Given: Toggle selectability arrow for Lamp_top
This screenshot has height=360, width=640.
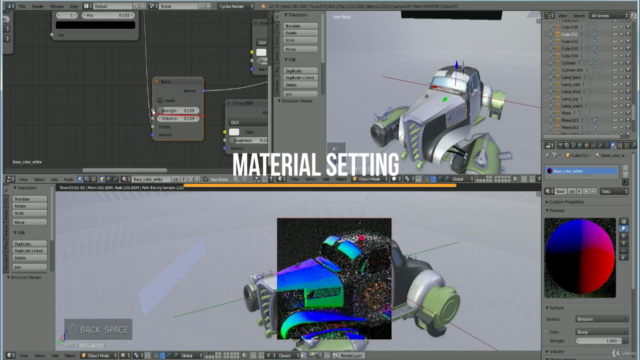Looking at the screenshot, I should click(x=622, y=98).
